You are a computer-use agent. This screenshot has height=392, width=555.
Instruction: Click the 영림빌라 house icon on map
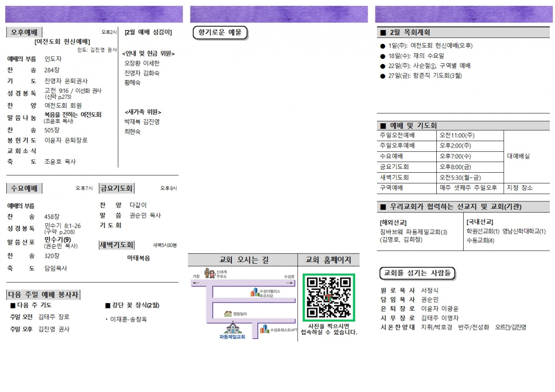point(228,314)
